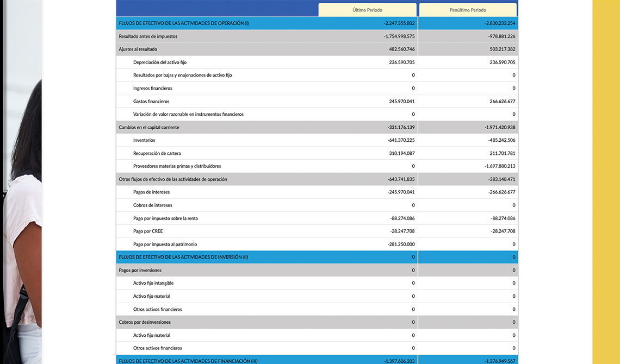The width and height of the screenshot is (620, 364).
Task: Click the 'Pagos por inversiones' row label
Action: 140,271
